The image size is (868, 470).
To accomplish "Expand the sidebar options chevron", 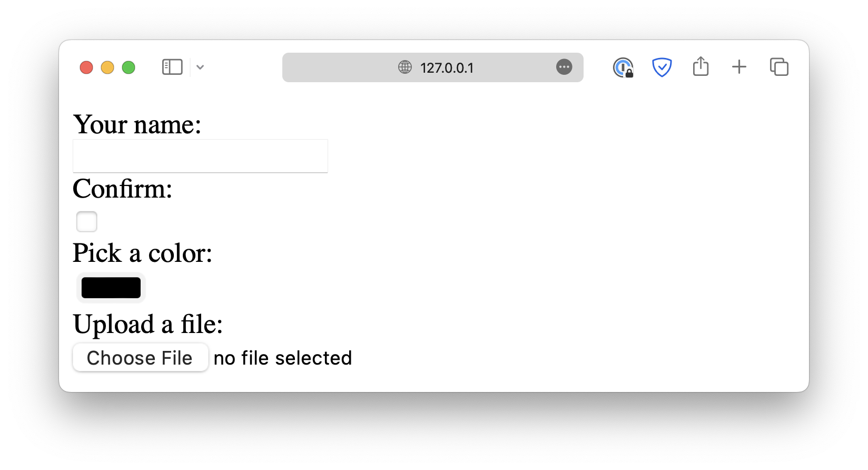I will (x=200, y=67).
